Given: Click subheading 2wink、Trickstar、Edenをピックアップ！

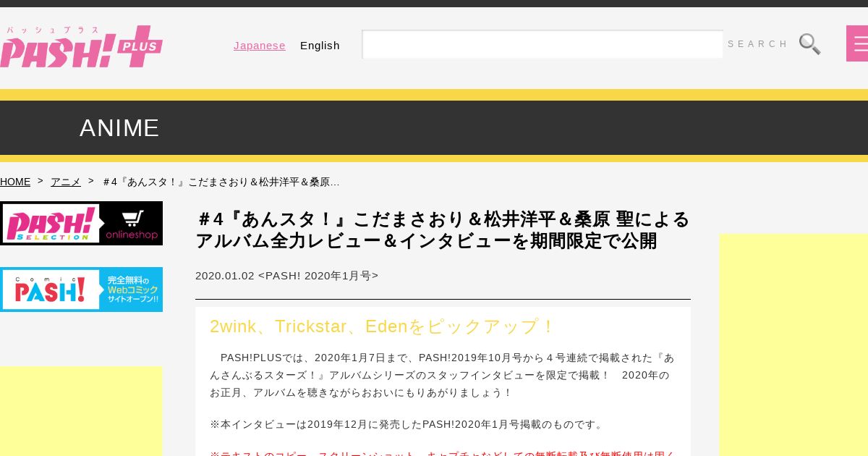Looking at the screenshot, I should coord(382,326).
